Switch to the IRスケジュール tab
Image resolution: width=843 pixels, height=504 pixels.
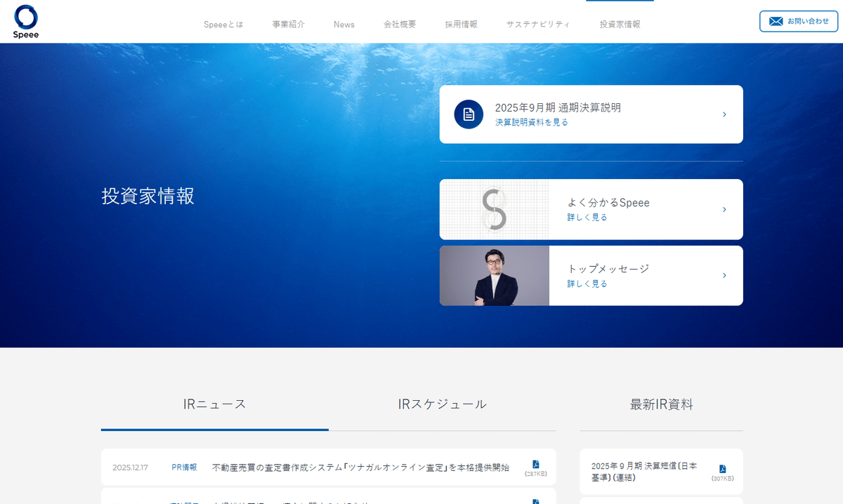(441, 404)
